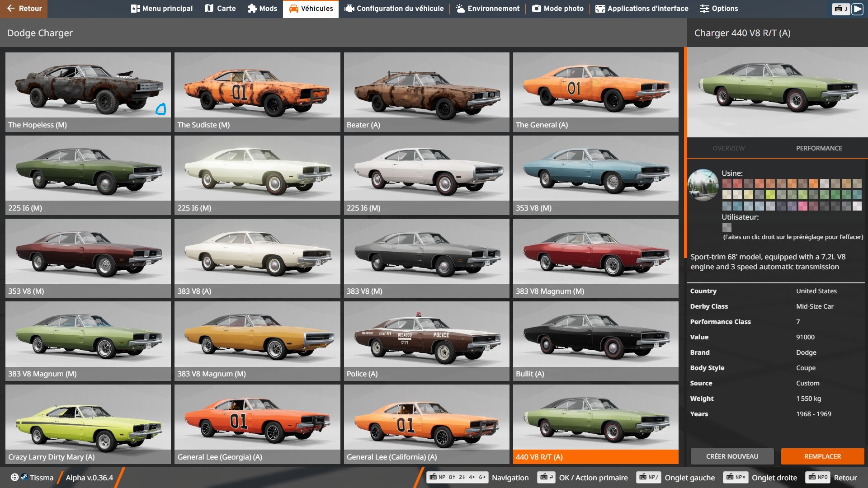Click the play/resume icon at top right

[857, 9]
